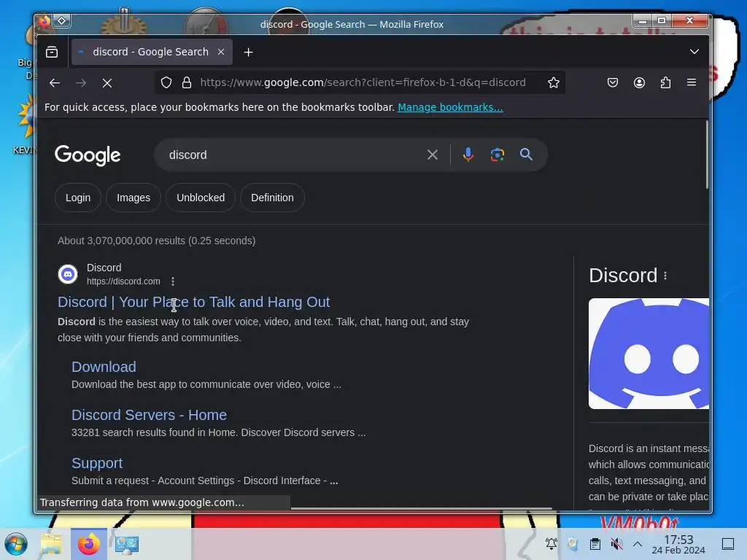Select the Unblocked filter chip
This screenshot has width=747, height=560.
pos(201,198)
